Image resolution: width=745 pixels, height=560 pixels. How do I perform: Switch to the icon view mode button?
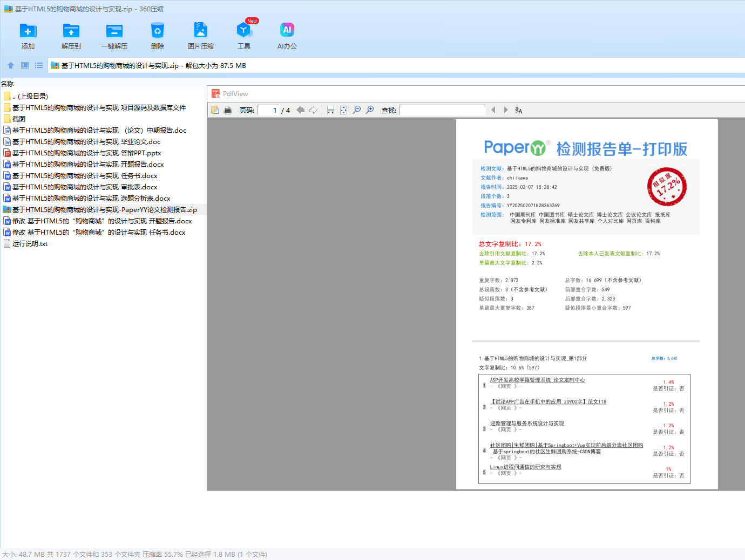click(25, 65)
